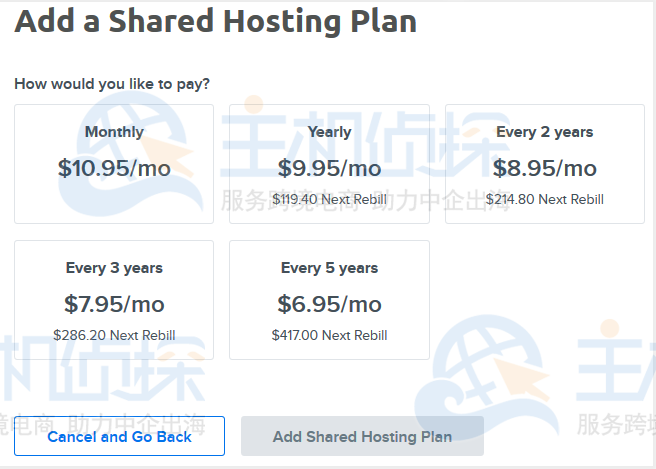656x469 pixels.
Task: Click the $8.95/mo price label
Action: (x=544, y=168)
